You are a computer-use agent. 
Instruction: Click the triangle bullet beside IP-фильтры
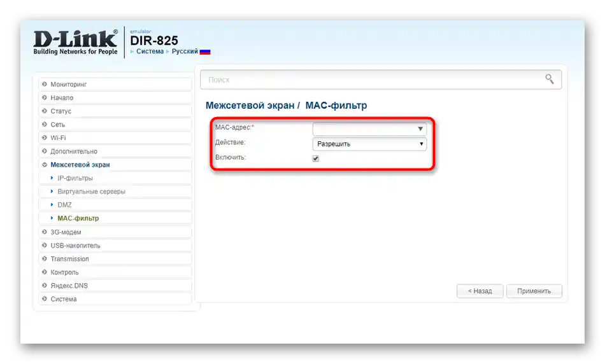coord(52,178)
